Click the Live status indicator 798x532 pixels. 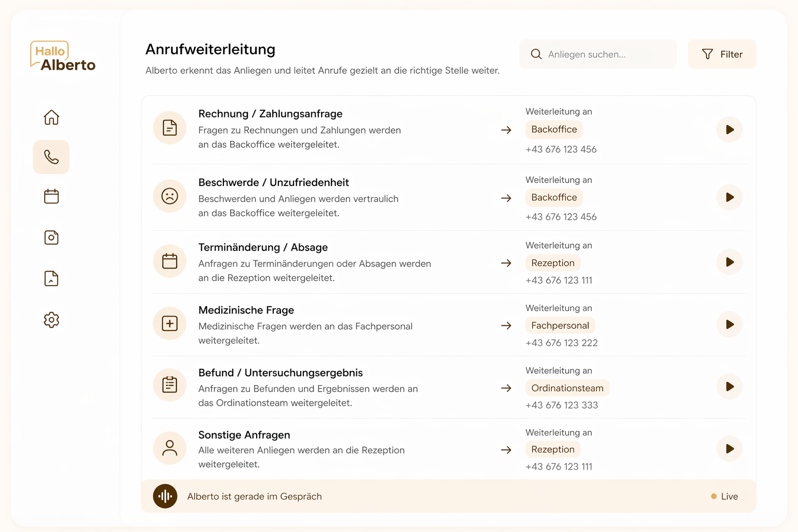[x=725, y=496]
